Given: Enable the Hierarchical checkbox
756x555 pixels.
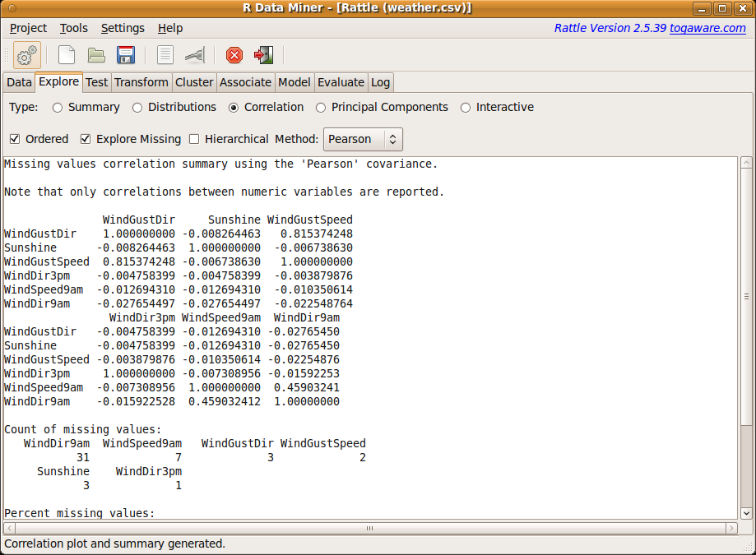Looking at the screenshot, I should (195, 139).
